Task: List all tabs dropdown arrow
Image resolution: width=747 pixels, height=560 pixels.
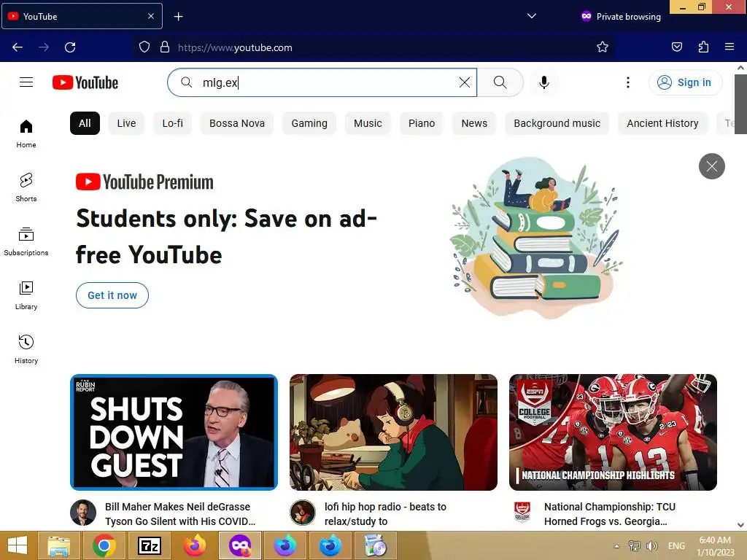Action: (x=532, y=16)
